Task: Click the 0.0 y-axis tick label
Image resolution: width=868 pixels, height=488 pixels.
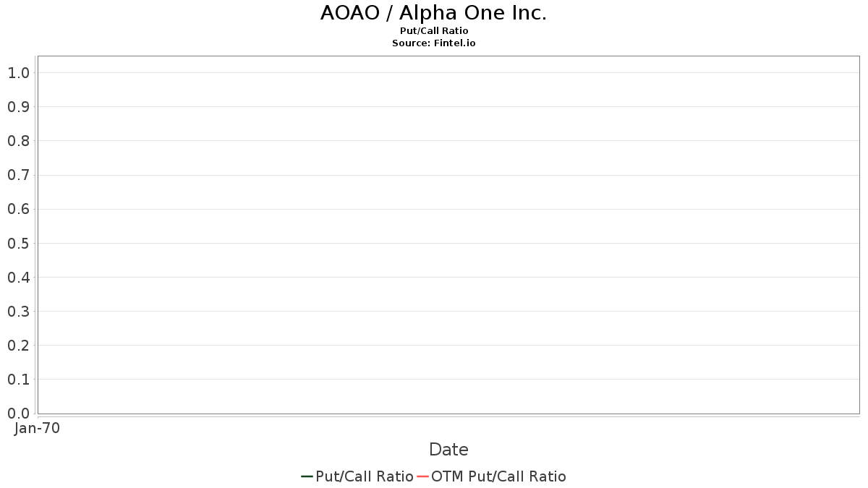Action: click(18, 414)
